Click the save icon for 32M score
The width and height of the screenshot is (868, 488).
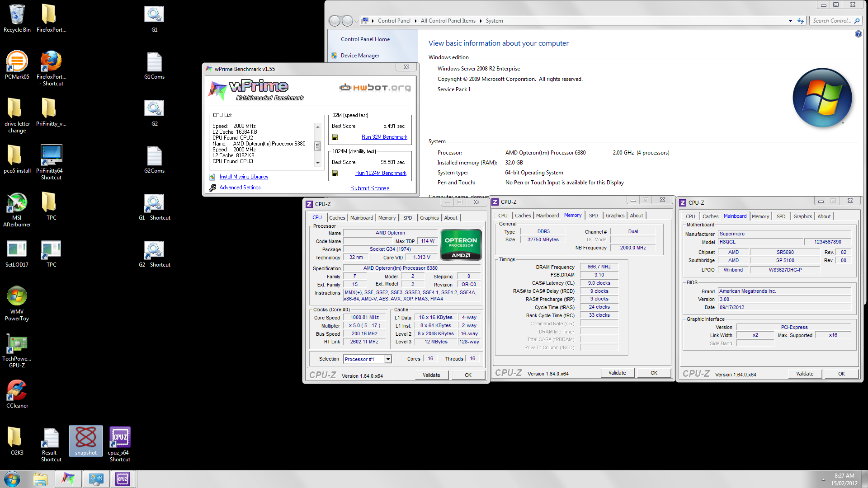click(335, 137)
